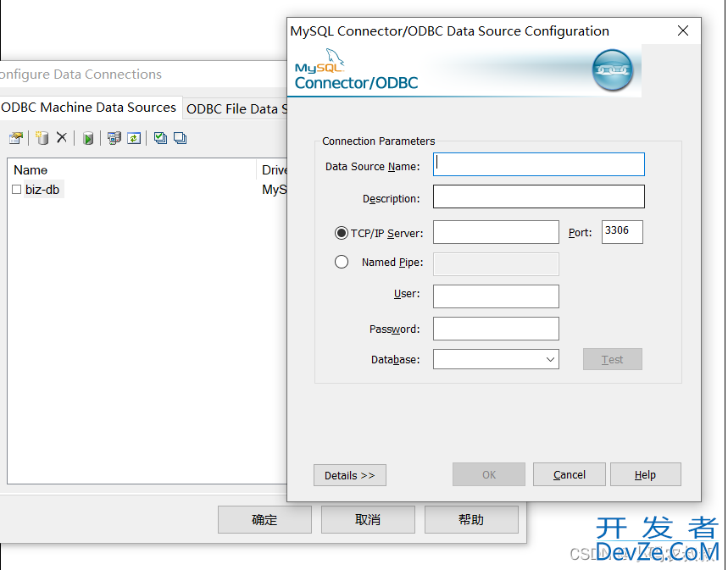The width and height of the screenshot is (728, 570).
Task: Select the Named Pipe radio button
Action: (x=342, y=262)
